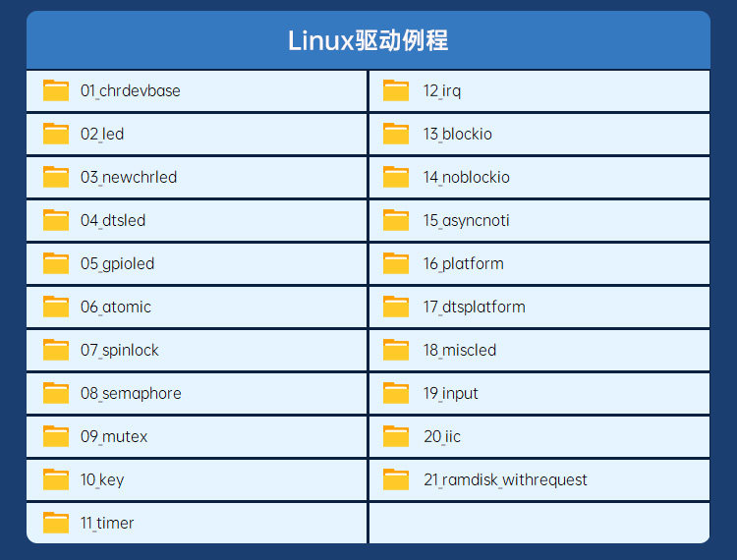Open the 04_dtsled folder label
Image resolution: width=737 pixels, height=560 pixels.
(113, 221)
